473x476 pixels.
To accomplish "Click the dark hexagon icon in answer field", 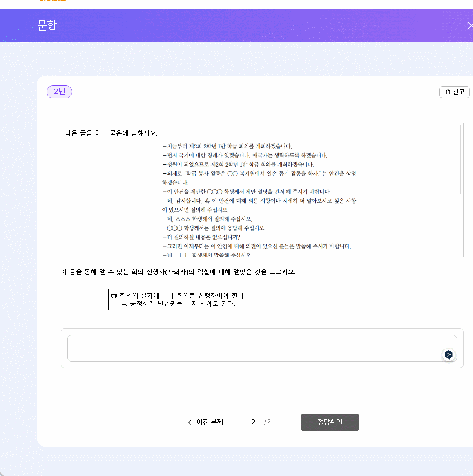I will pos(449,355).
